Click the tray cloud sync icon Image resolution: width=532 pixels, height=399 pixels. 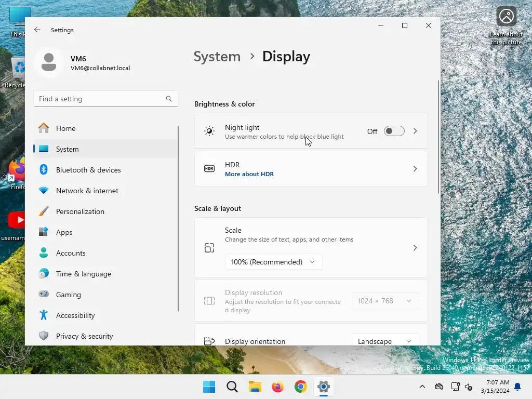click(x=439, y=387)
